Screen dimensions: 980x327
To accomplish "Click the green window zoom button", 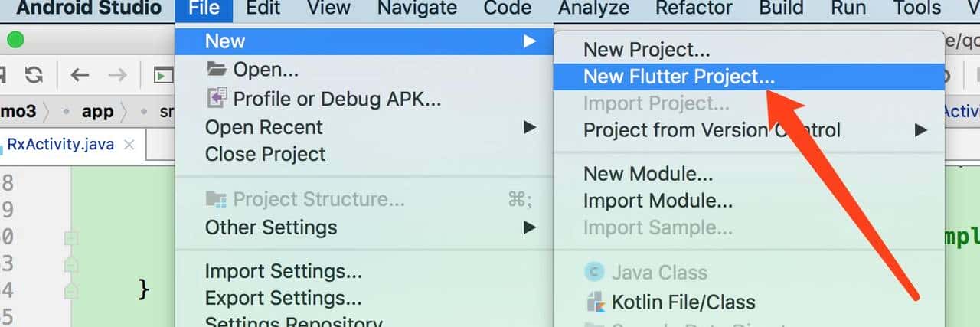I will pos(15,41).
